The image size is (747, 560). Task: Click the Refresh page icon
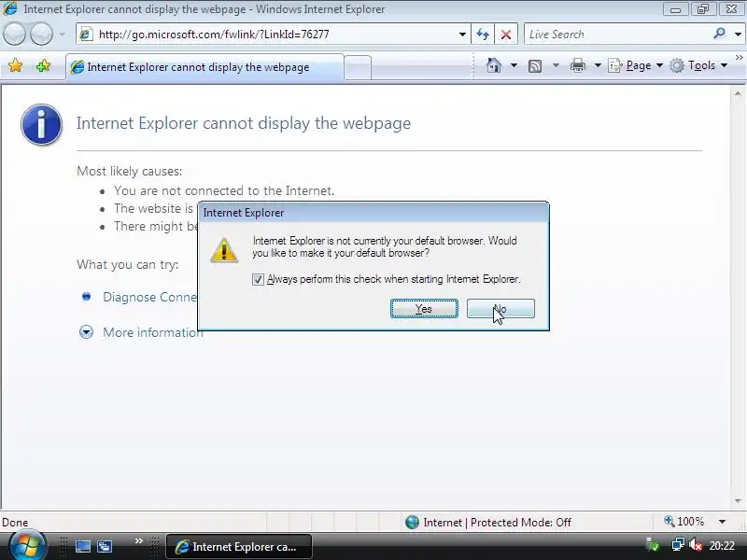point(483,35)
